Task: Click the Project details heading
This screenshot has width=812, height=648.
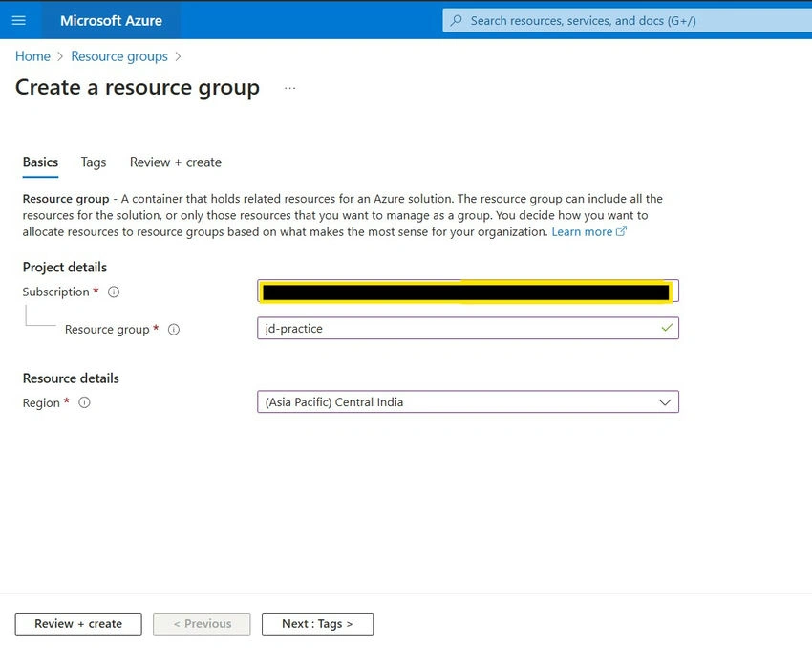Action: 65,268
